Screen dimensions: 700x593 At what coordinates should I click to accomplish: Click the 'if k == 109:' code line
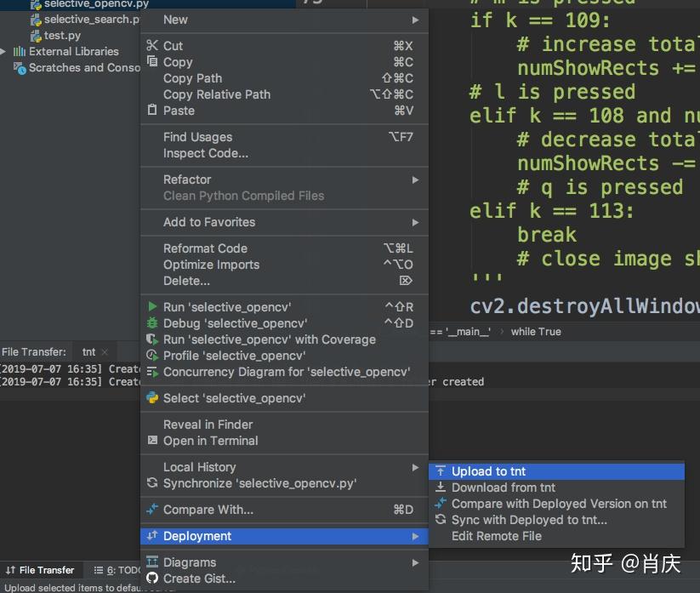[x=539, y=20]
